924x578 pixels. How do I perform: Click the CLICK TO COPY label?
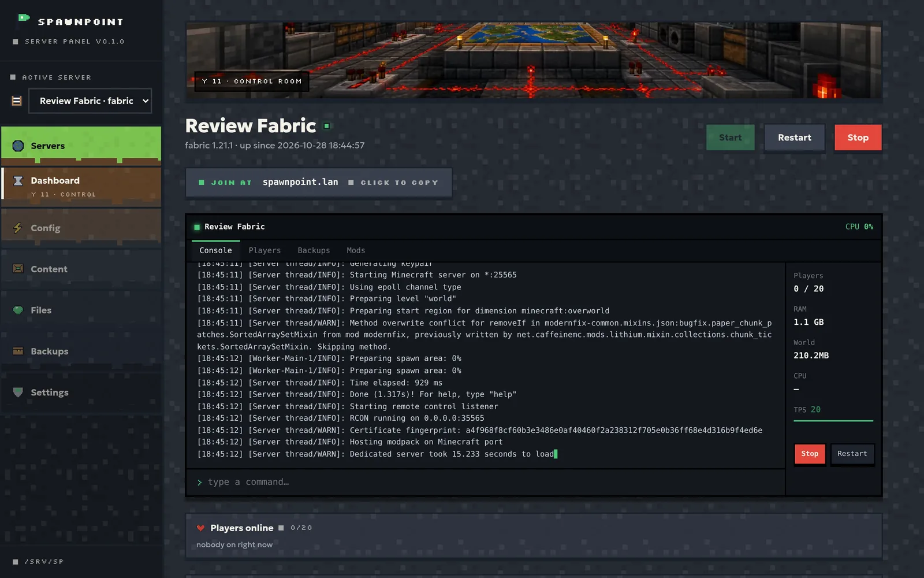tap(399, 183)
